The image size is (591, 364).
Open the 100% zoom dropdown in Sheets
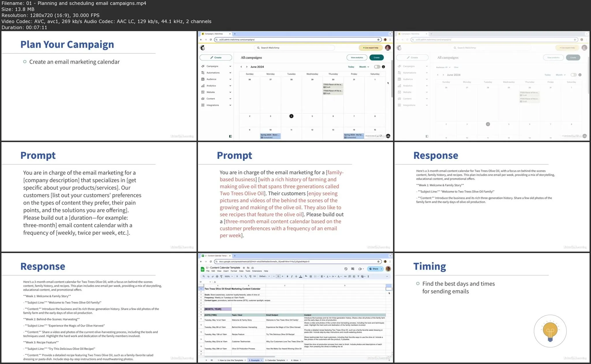(229, 276)
